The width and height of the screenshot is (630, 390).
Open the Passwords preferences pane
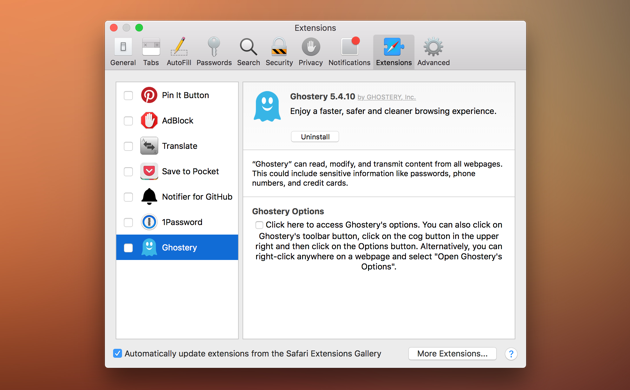click(x=214, y=52)
